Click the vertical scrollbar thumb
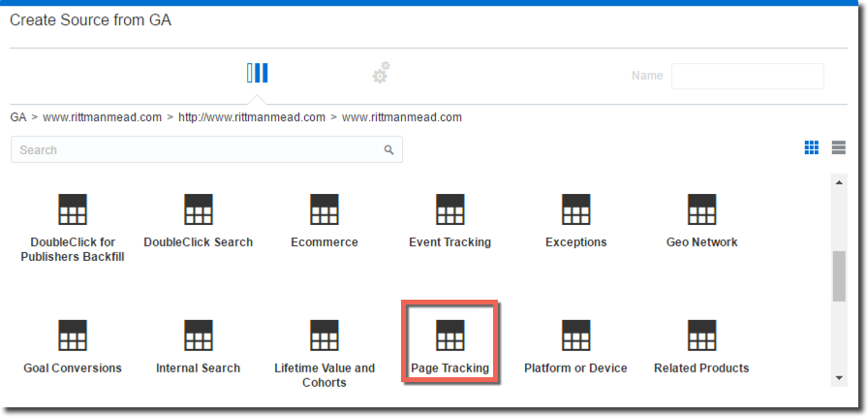 (x=839, y=276)
